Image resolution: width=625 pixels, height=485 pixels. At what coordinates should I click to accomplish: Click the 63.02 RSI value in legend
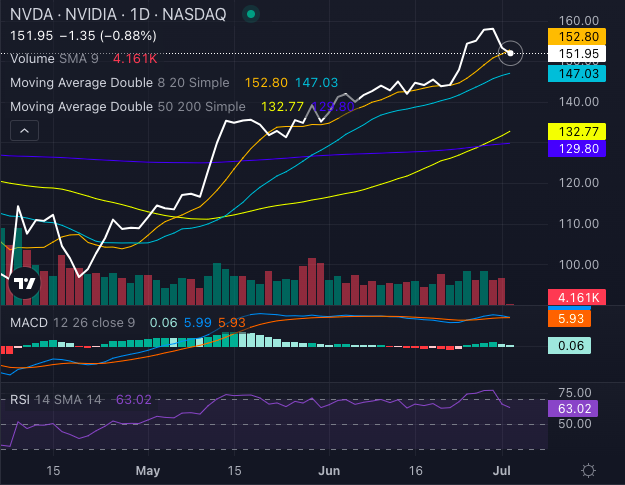pyautogui.click(x=134, y=399)
